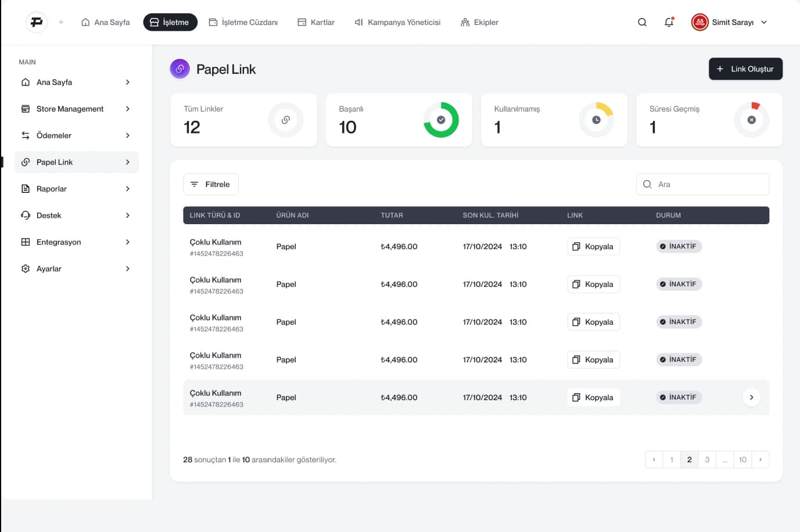
Task: Expand Ana Sayfa sidebar chevron
Action: pos(128,82)
